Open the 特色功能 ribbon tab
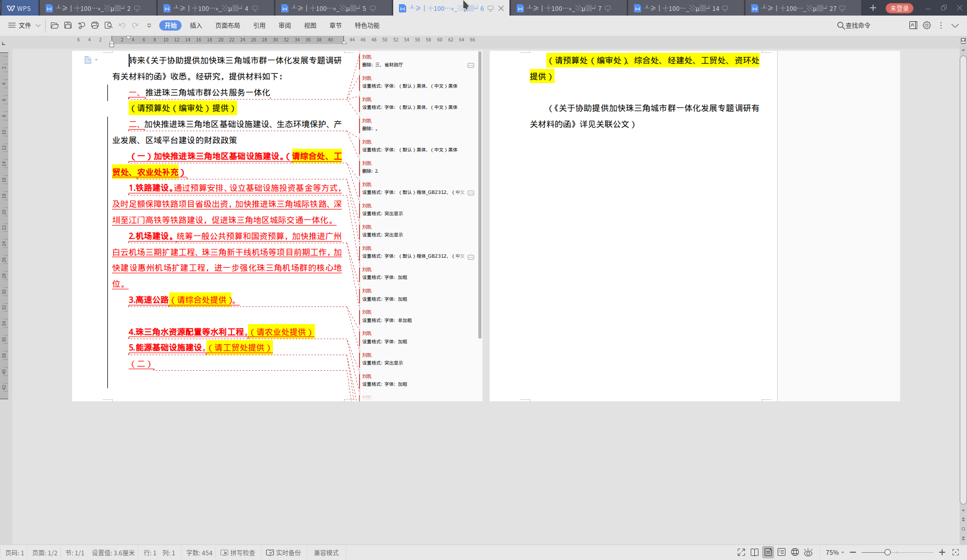967x560 pixels. coord(367,25)
